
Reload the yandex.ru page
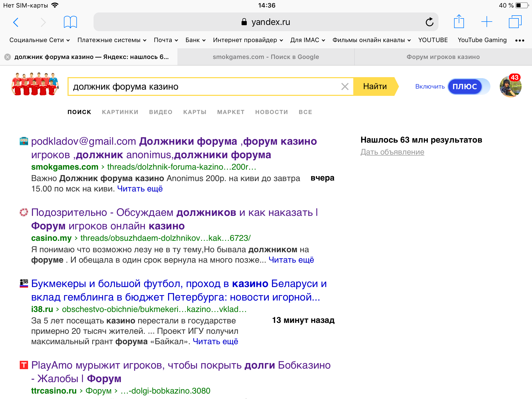point(429,22)
